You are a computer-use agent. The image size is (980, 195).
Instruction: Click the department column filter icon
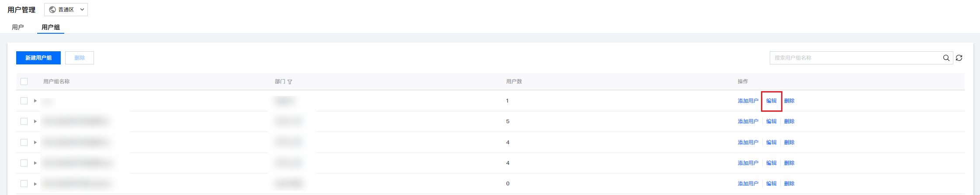pyautogui.click(x=290, y=82)
